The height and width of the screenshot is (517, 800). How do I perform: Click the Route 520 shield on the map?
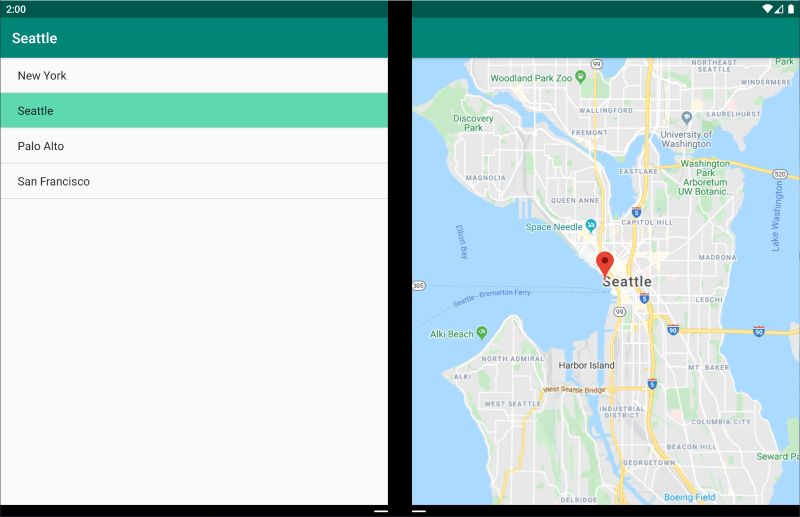pyautogui.click(x=780, y=174)
